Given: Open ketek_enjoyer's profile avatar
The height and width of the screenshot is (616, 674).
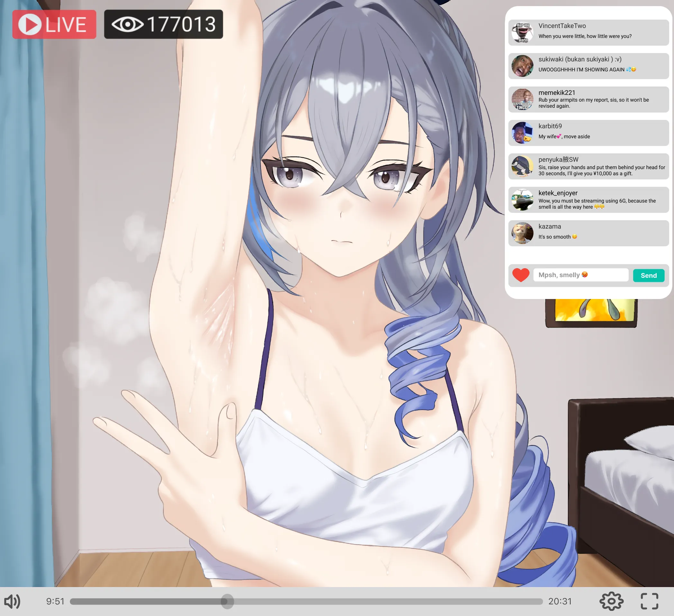Looking at the screenshot, I should coord(522,200).
